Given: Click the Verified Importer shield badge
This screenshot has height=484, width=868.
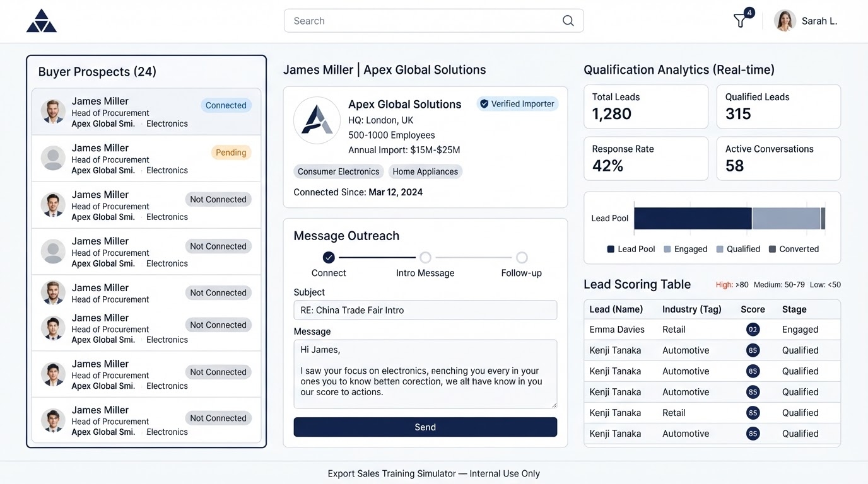Looking at the screenshot, I should tap(517, 104).
